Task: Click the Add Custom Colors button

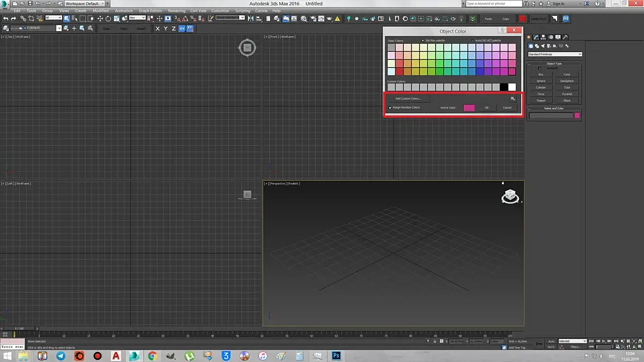Action: pos(408,99)
